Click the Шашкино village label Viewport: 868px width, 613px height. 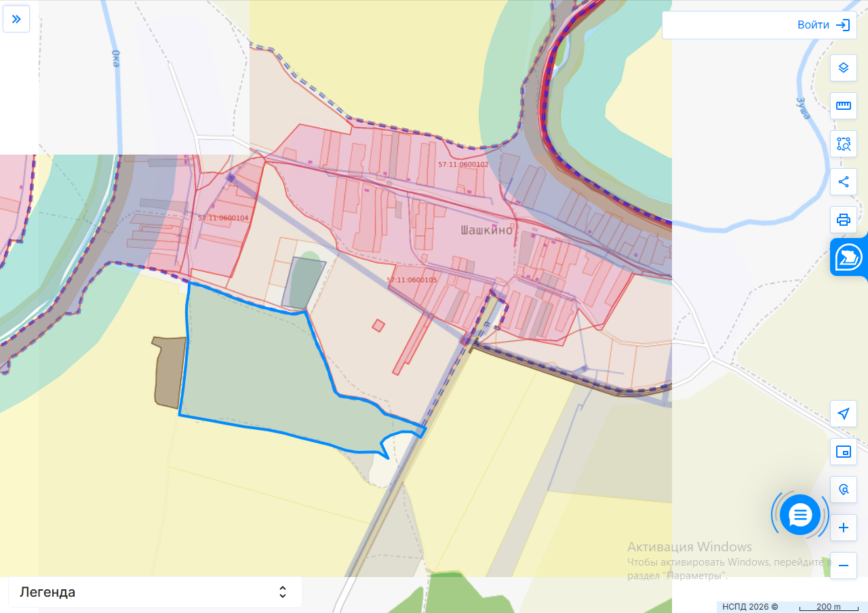click(487, 231)
